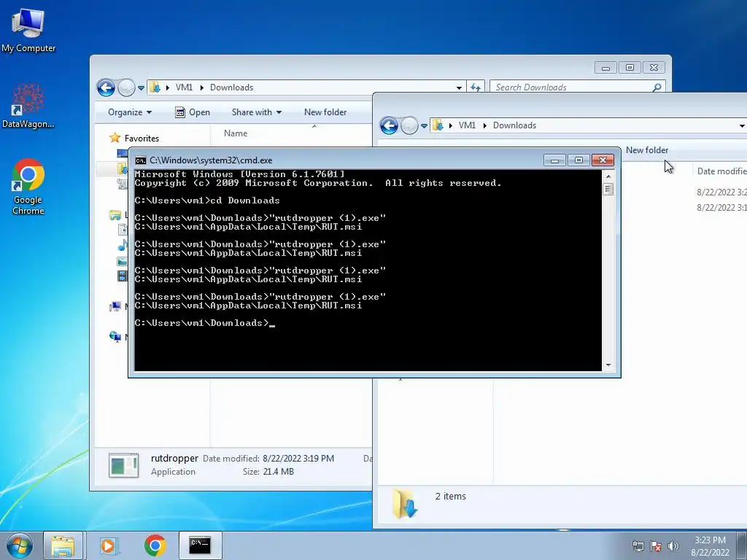Viewport: 747px width, 560px height.
Task: Go back in the right Explorer window
Action: click(389, 125)
